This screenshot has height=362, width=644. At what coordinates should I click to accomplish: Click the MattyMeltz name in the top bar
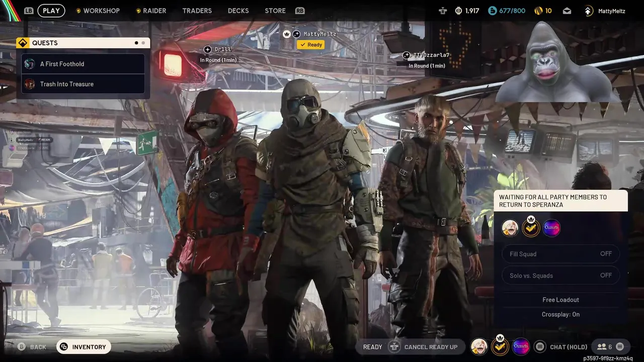pos(611,11)
